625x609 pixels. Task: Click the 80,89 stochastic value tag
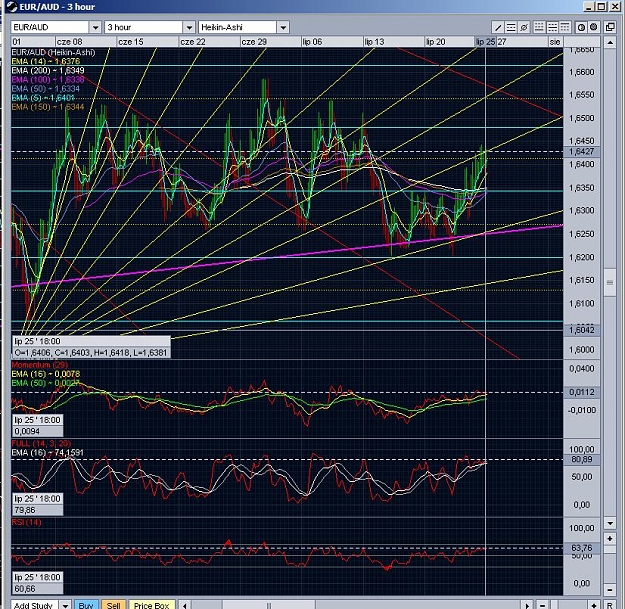click(x=582, y=460)
